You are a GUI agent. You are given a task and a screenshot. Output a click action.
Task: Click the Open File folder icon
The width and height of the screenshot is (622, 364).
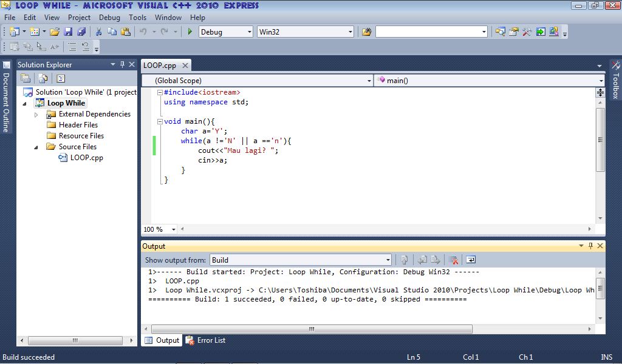coord(55,32)
